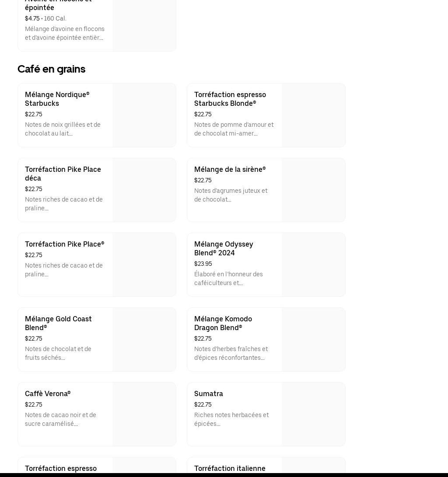The image size is (448, 477).
Task: Select the Mélange de la sirène image
Action: [x=313, y=190]
